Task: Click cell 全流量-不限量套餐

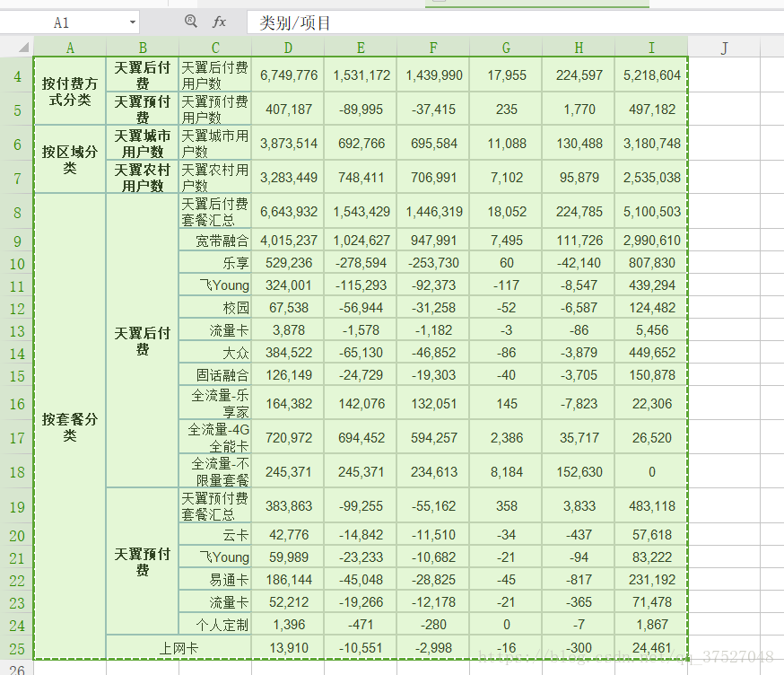Action: [215, 471]
